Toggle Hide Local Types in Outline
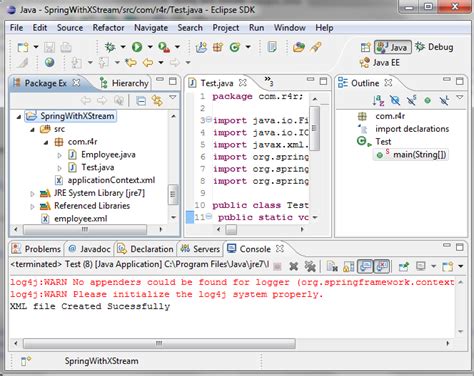 (444, 100)
